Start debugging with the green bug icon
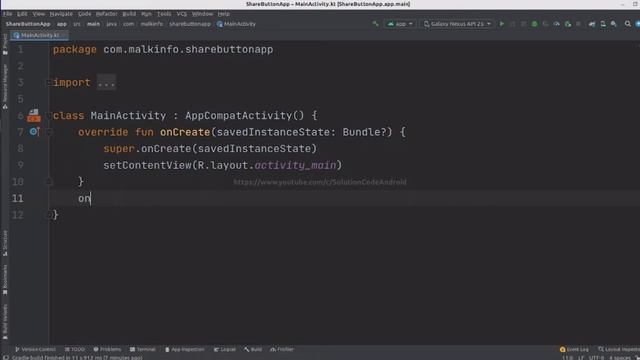640x360 pixels. [534, 24]
